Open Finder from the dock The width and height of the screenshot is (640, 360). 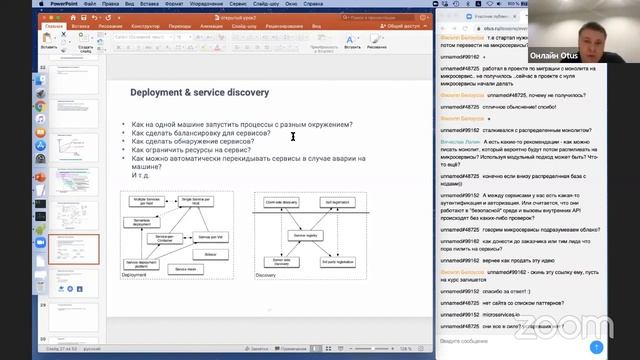click(x=40, y=80)
